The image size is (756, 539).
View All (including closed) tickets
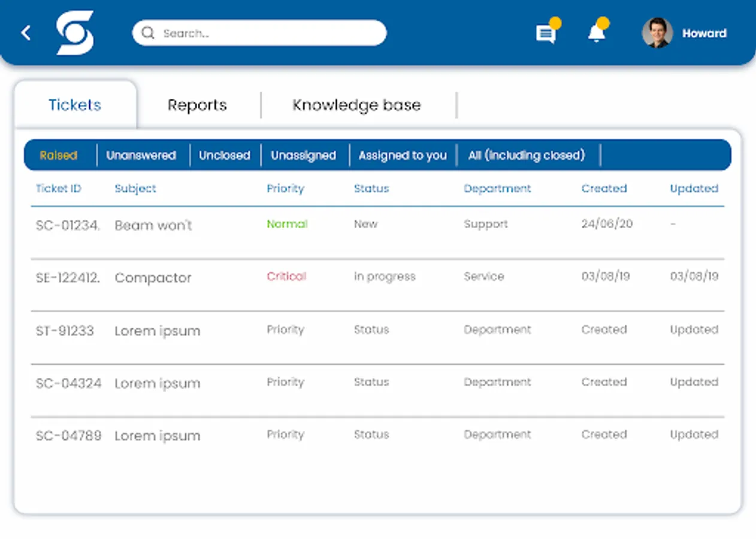click(x=526, y=156)
